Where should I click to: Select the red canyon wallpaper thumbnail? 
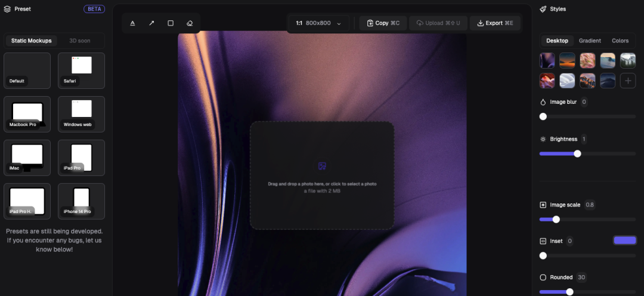547,81
